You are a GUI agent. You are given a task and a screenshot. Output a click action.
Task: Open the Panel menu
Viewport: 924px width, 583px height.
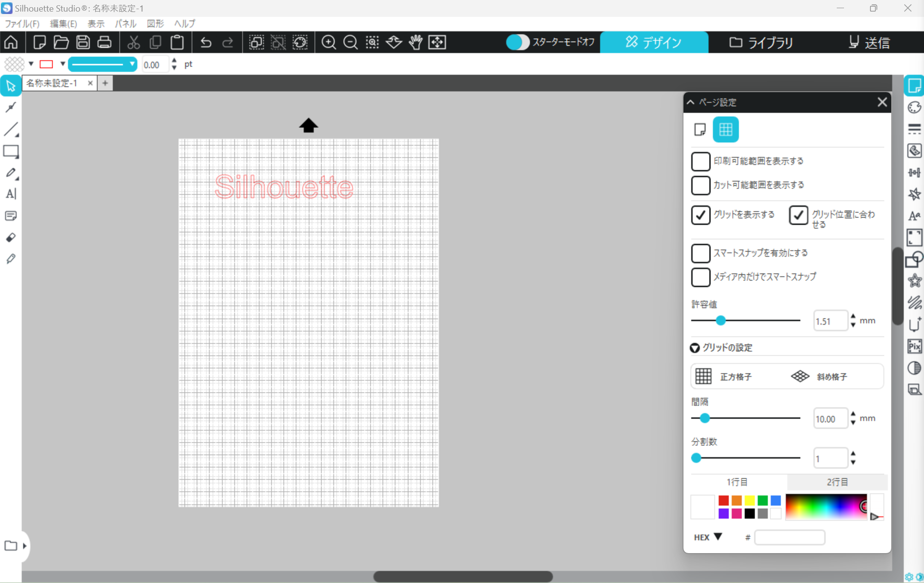click(x=125, y=24)
